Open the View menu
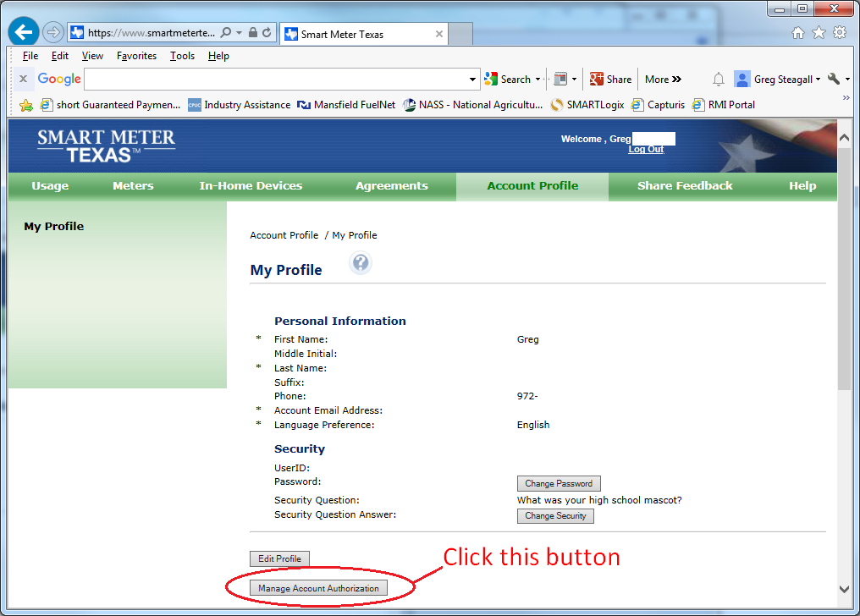The image size is (860, 616). tap(92, 55)
